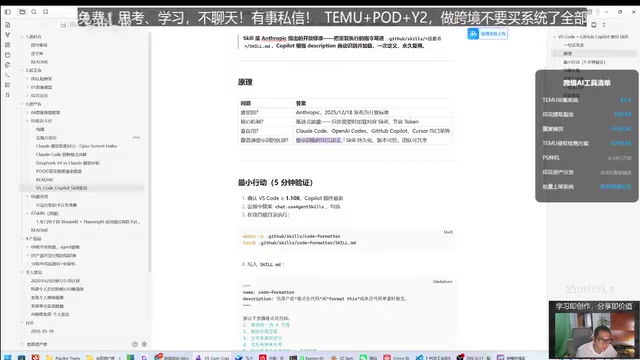The width and height of the screenshot is (640, 360).
Task: Expand the subfolder prefixed '04'
Action: pyautogui.click(x=27, y=112)
